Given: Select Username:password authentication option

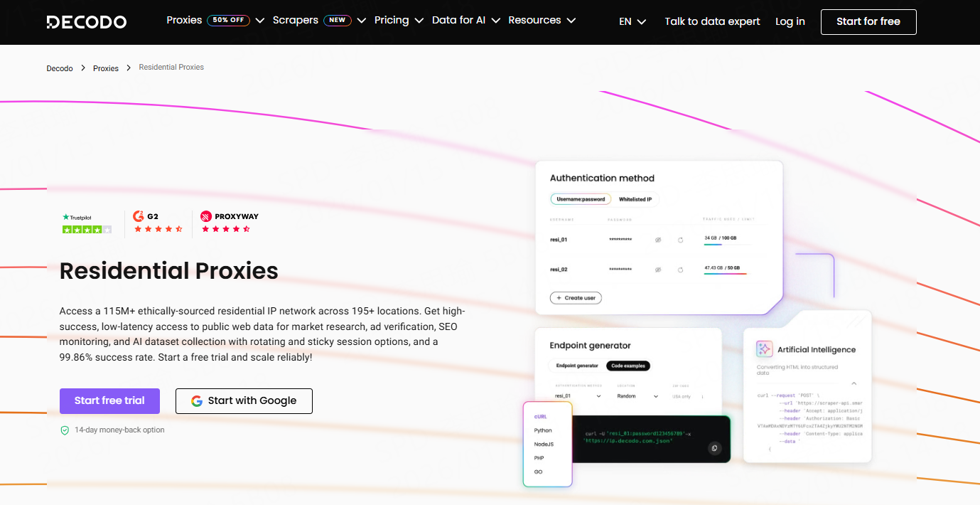Looking at the screenshot, I should pyautogui.click(x=581, y=199).
